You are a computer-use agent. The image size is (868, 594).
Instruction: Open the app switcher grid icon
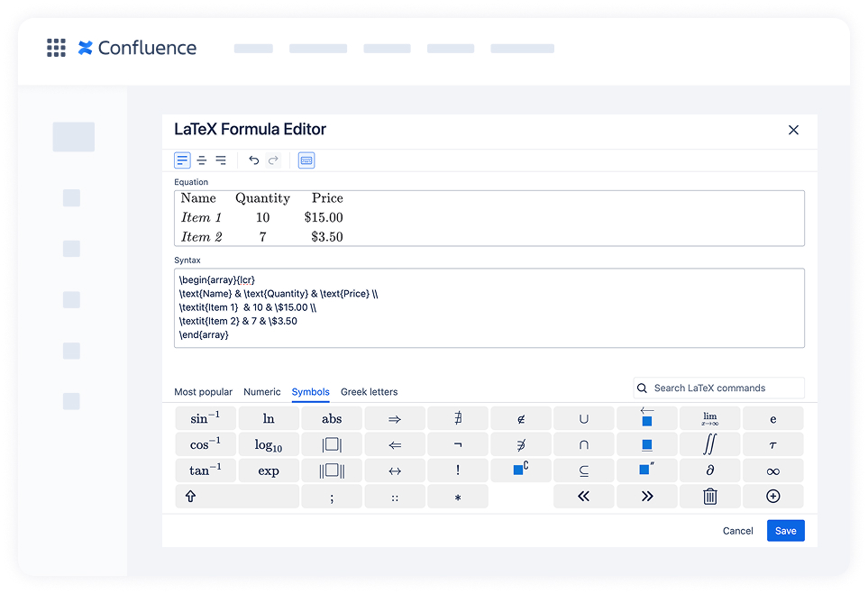pos(56,48)
